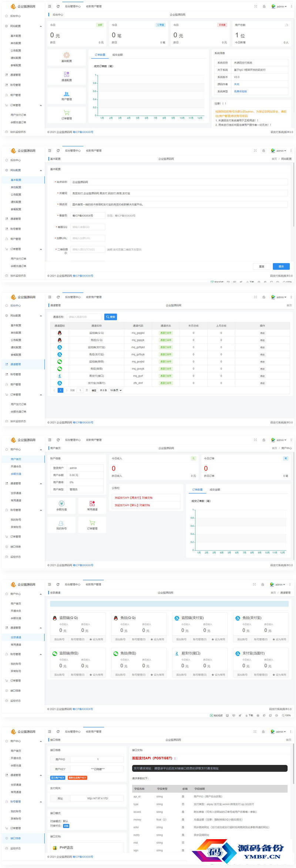Select 订单数量 tab on 商户首页 chart
Image resolution: width=296 pixels, height=868 pixels.
[198, 489]
